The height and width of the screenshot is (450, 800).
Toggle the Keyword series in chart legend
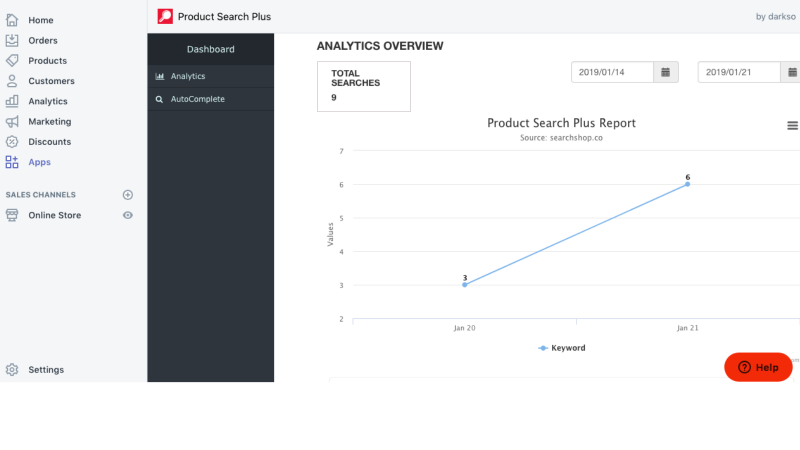point(562,348)
